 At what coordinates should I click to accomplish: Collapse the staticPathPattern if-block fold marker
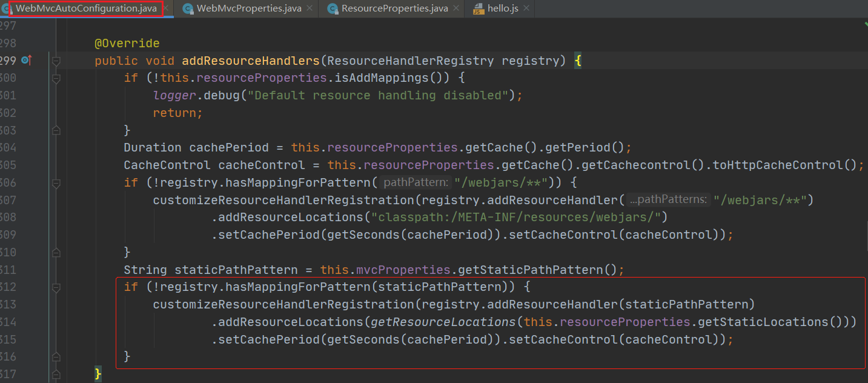(x=56, y=287)
